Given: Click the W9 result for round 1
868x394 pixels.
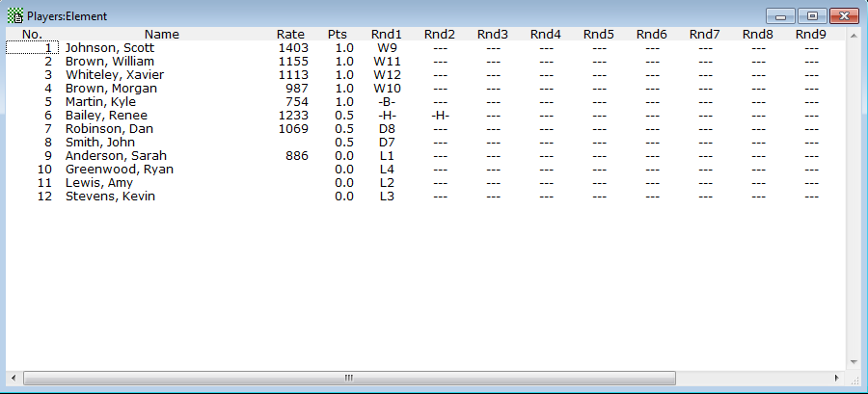Looking at the screenshot, I should [x=387, y=47].
